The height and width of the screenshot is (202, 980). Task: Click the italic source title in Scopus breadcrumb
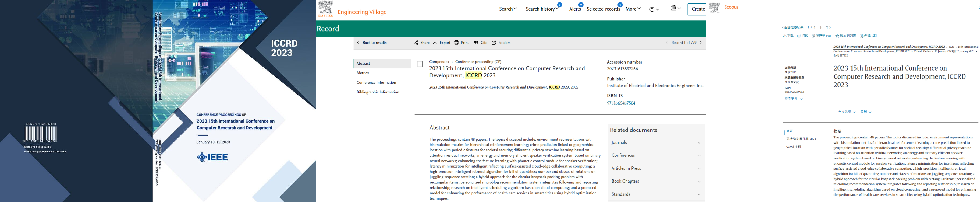889,47
